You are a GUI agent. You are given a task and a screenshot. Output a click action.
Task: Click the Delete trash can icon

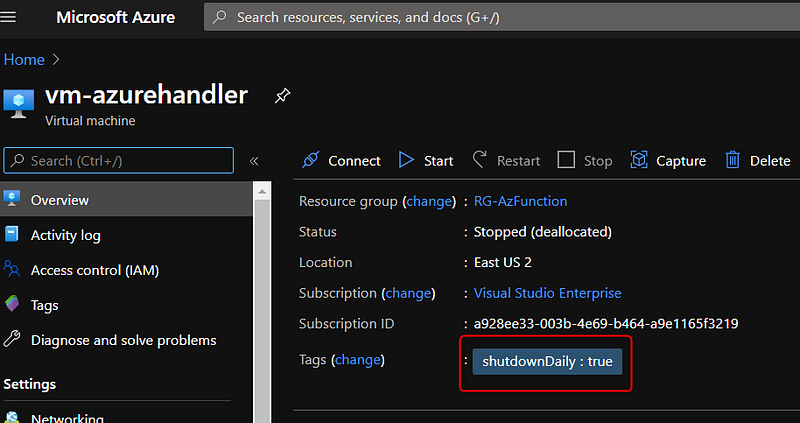click(733, 160)
